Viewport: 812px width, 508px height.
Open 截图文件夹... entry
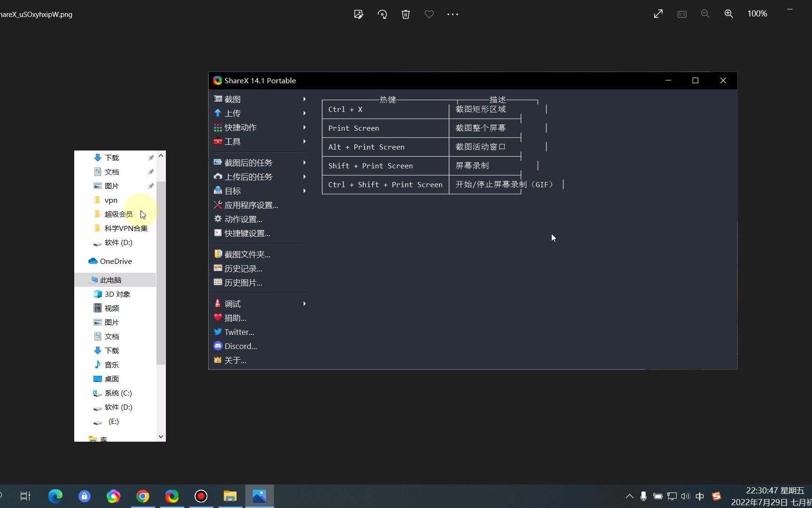coord(260,254)
